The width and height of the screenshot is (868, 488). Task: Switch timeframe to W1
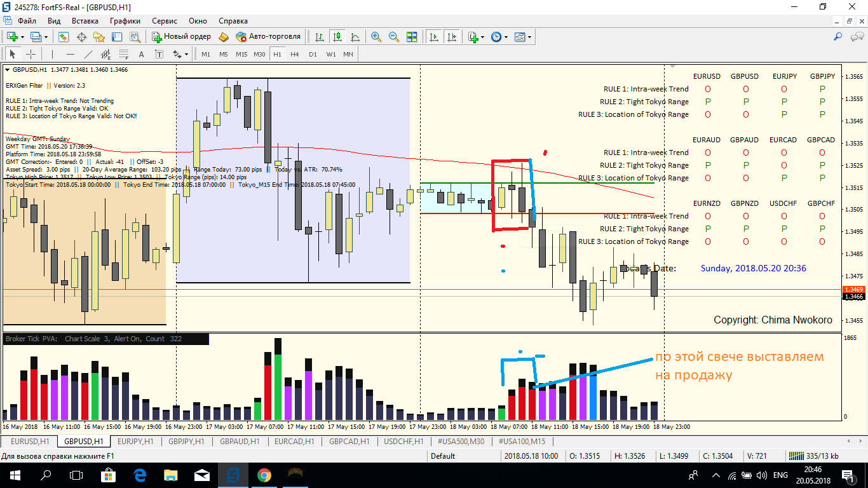(x=330, y=54)
